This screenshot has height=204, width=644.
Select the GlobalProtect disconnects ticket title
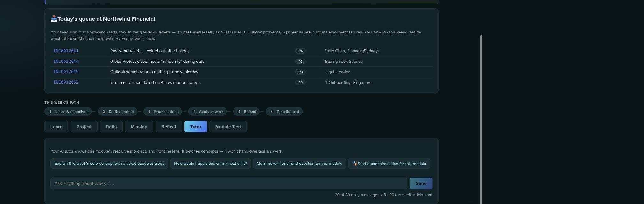157,62
